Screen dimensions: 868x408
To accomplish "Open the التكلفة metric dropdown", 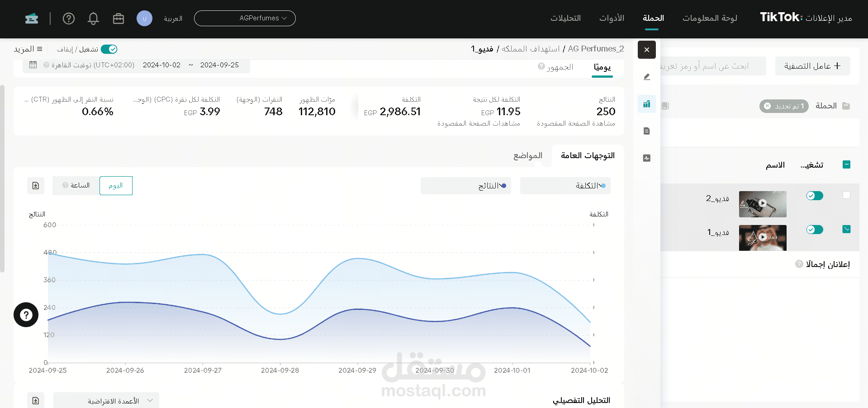I will pos(565,186).
